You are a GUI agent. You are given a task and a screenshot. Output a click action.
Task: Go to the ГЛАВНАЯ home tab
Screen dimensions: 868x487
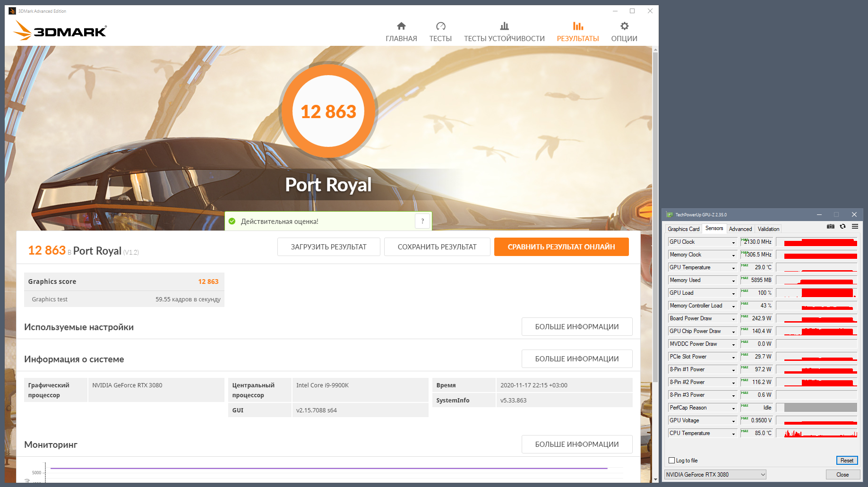click(x=401, y=32)
